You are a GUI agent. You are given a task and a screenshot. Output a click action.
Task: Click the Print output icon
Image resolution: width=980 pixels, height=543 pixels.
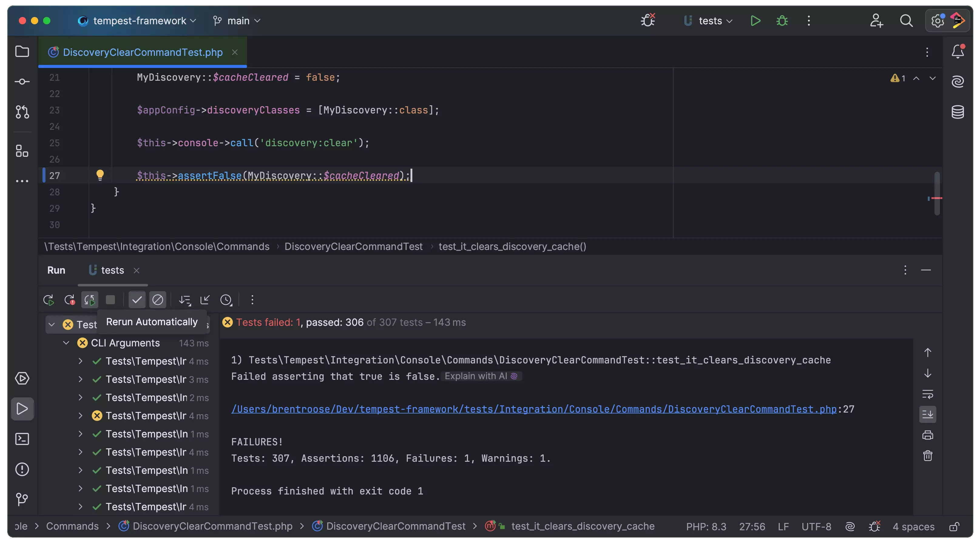[x=928, y=435]
